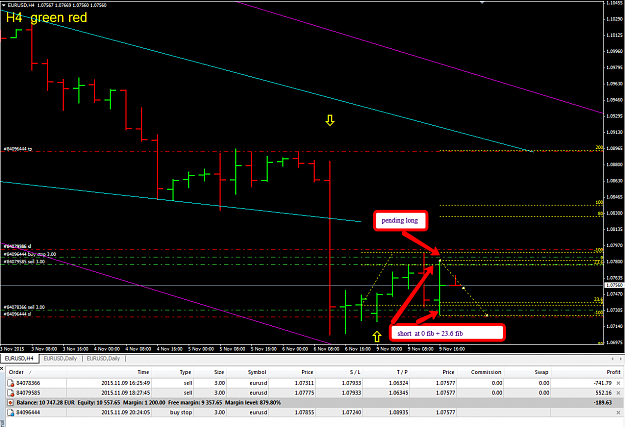This screenshot has width=625, height=427.
Task: Close sell order 84079585 with its X icon
Action: pyautogui.click(x=618, y=393)
